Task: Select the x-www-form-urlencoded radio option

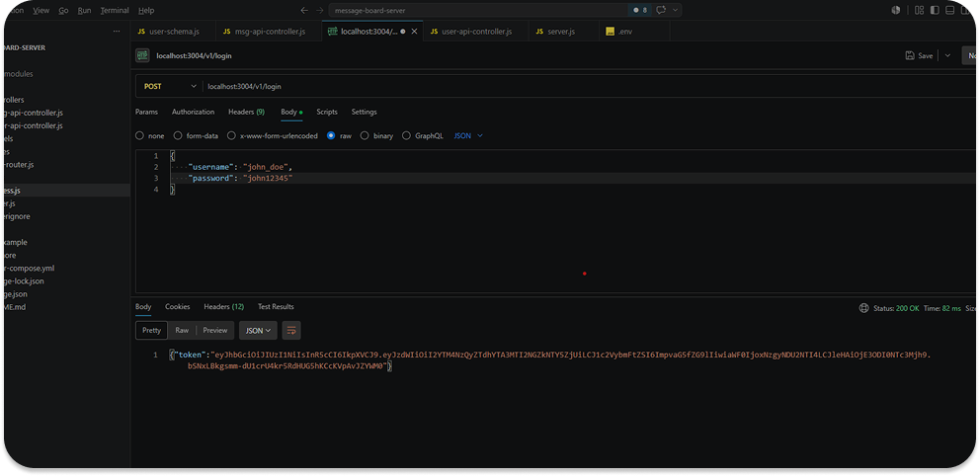Action: click(232, 135)
